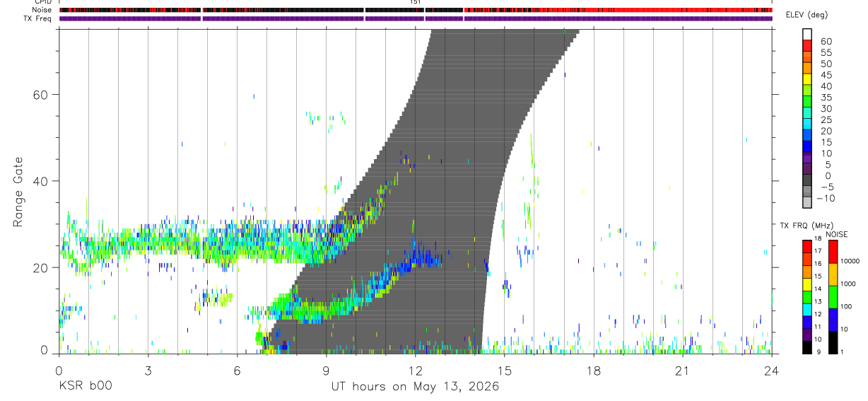Click the orange segment of the NOISE bar
Viewport: 868px width, 401px height.
tap(833, 274)
